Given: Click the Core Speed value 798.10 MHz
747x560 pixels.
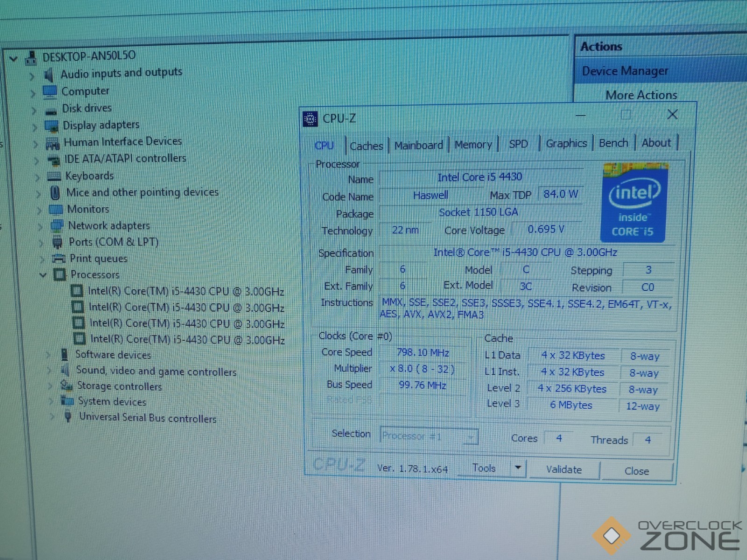Looking at the screenshot, I should coord(423,353).
